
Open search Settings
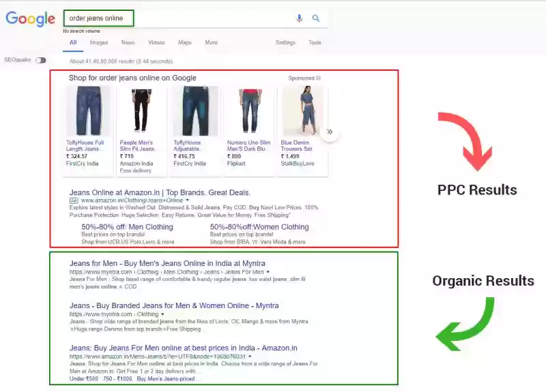click(285, 42)
